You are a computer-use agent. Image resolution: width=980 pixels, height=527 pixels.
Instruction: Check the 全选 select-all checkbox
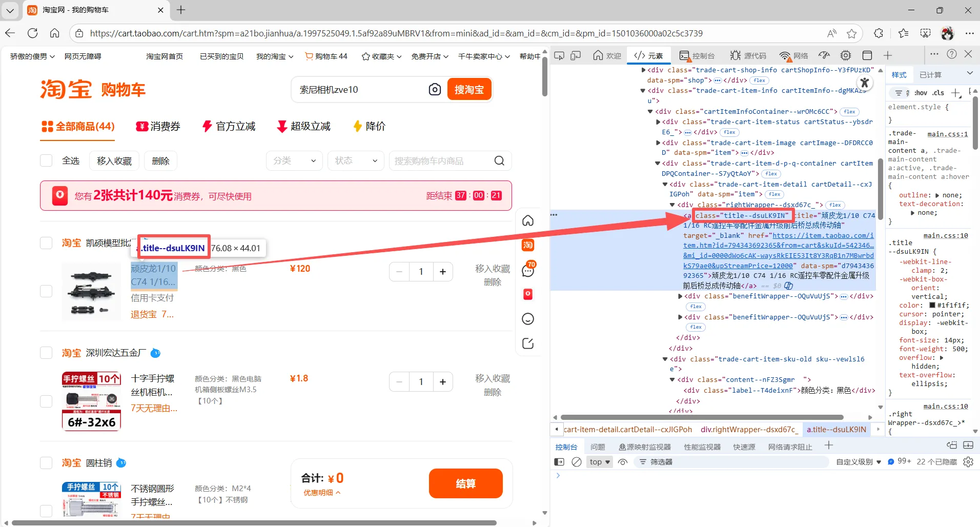[x=46, y=160]
